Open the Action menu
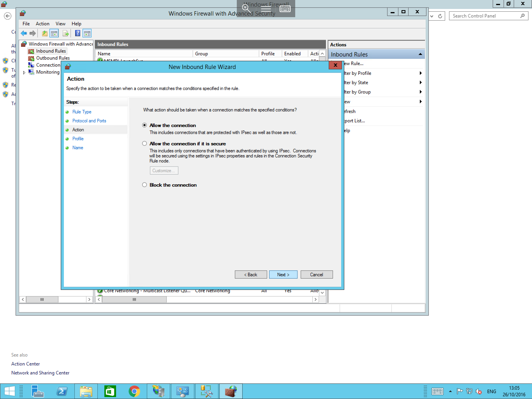532x399 pixels. coord(43,24)
